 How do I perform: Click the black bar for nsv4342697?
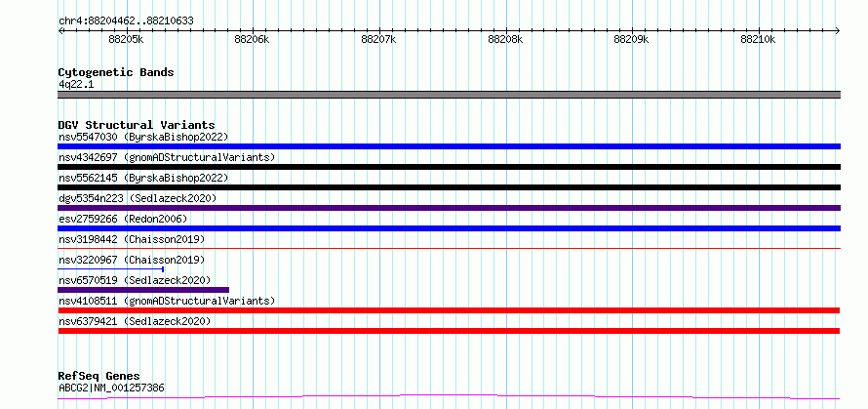pyautogui.click(x=449, y=167)
